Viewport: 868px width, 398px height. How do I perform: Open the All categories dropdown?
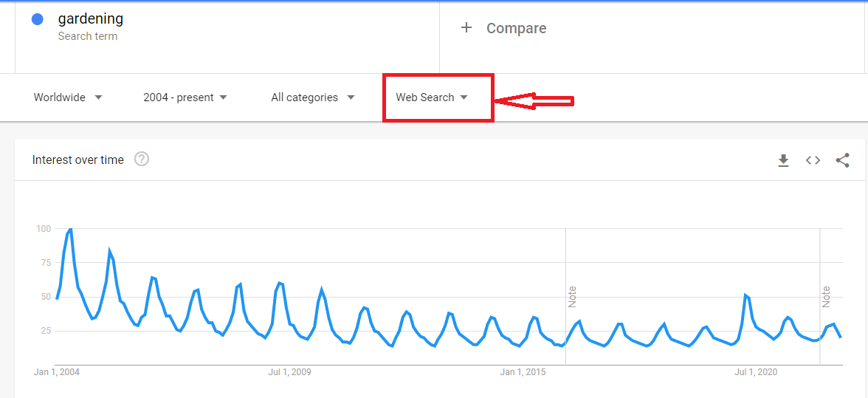pos(313,97)
